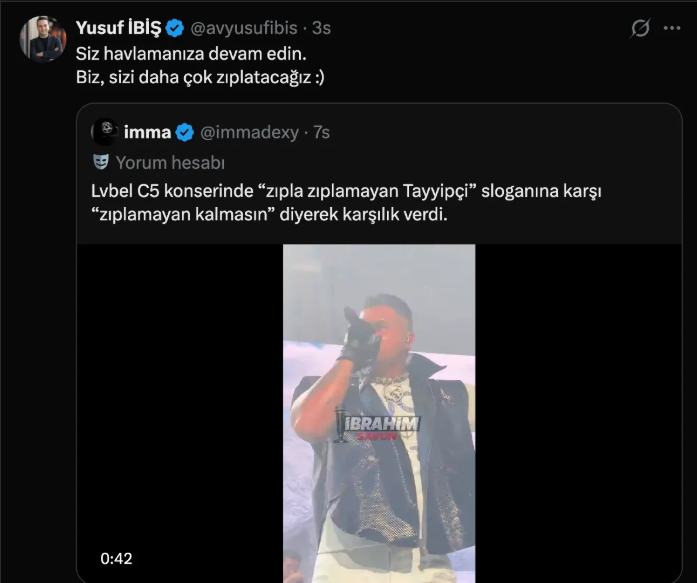Play the concert video thumbnail
Image resolution: width=697 pixels, height=583 pixels.
tap(379, 410)
